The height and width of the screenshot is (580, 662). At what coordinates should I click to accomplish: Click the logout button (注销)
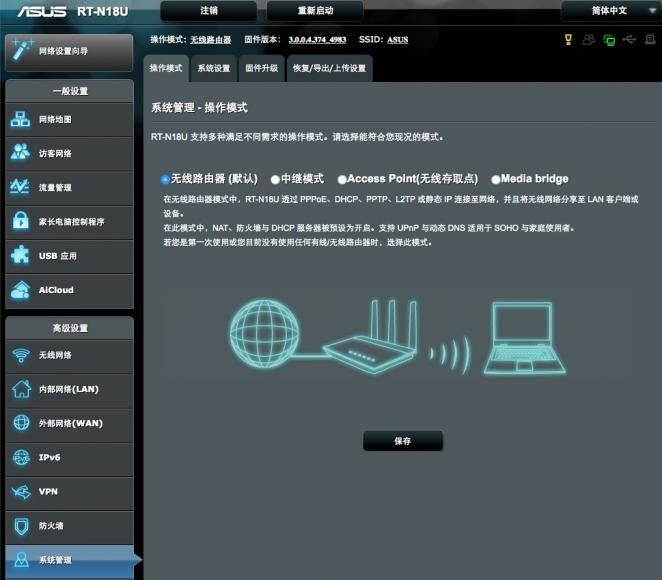point(209,11)
